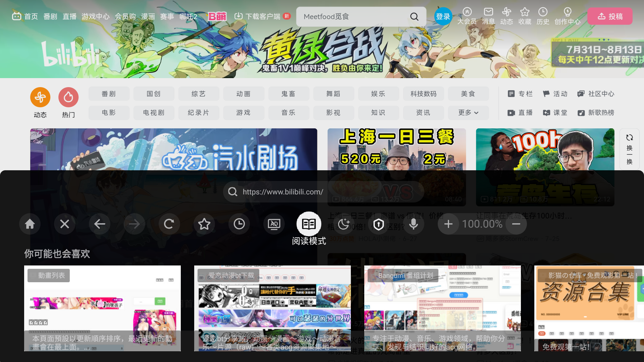Reload the page with refresh icon
The height and width of the screenshot is (362, 644).
[169, 224]
